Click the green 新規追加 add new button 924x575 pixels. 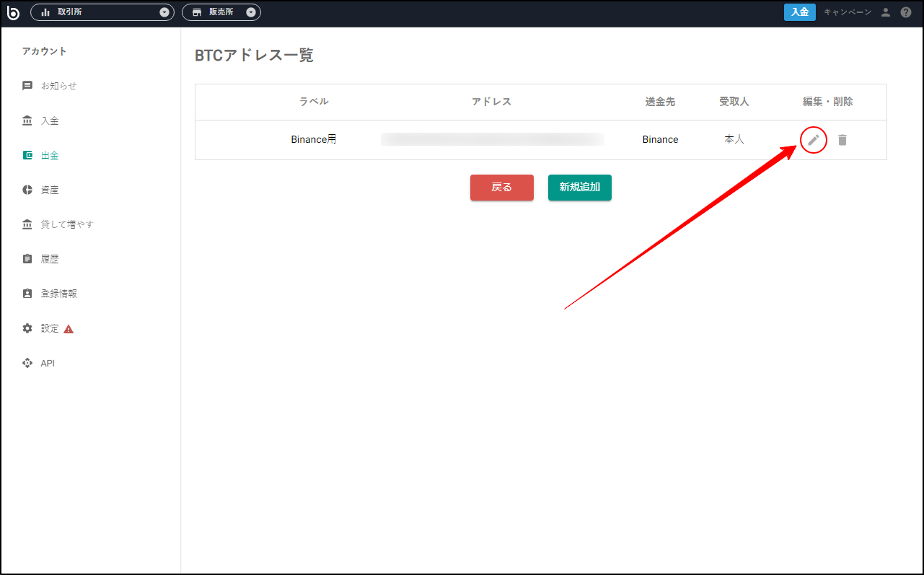(x=579, y=187)
